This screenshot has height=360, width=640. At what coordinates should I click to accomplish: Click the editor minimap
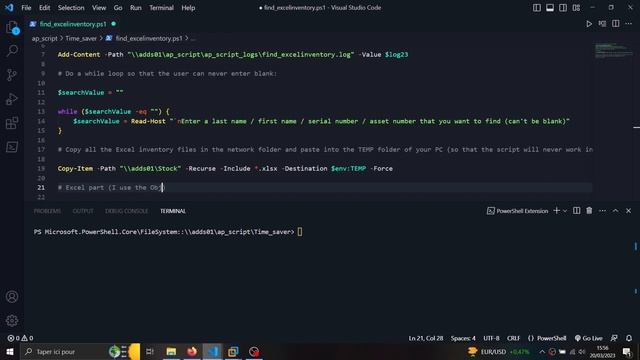click(613, 51)
